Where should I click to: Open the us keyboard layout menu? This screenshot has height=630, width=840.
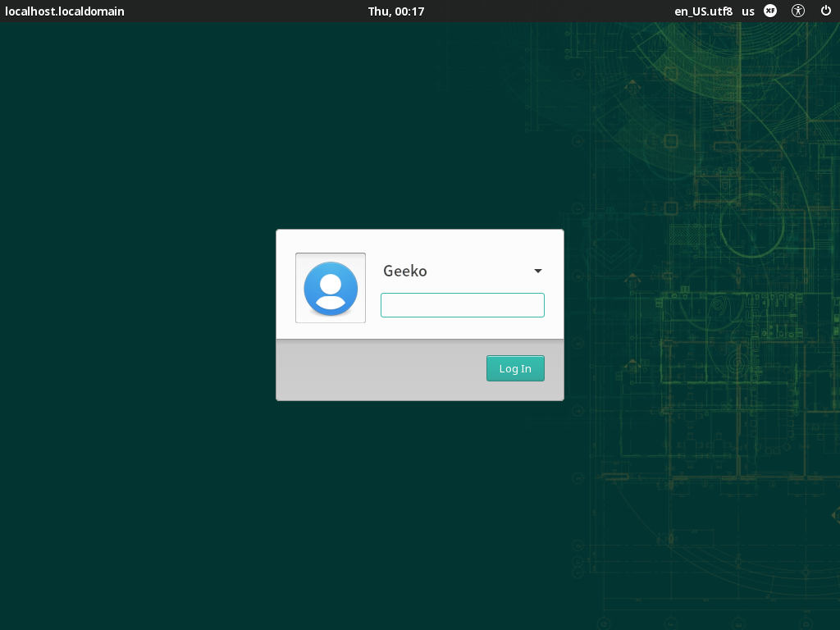click(748, 11)
